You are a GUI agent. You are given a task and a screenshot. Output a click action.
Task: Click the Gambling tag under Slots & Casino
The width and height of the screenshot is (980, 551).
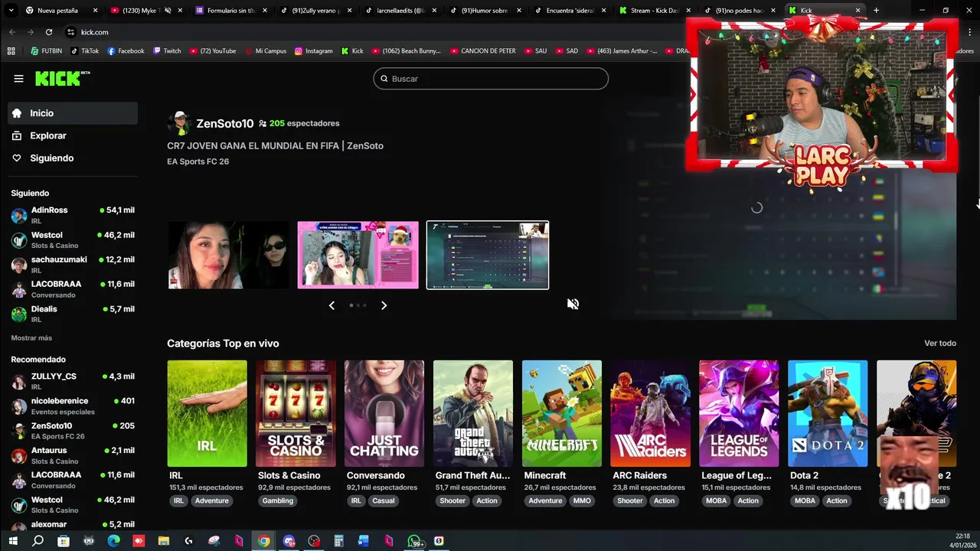278,500
